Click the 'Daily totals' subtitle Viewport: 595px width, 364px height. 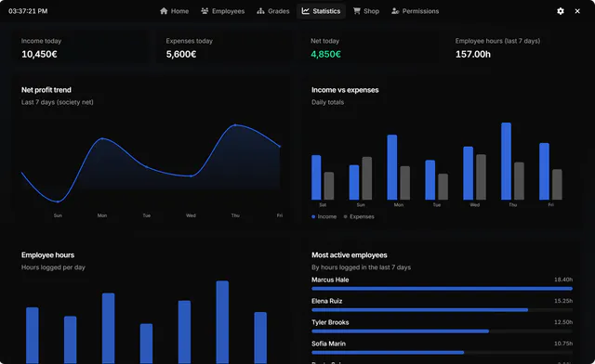[327, 102]
